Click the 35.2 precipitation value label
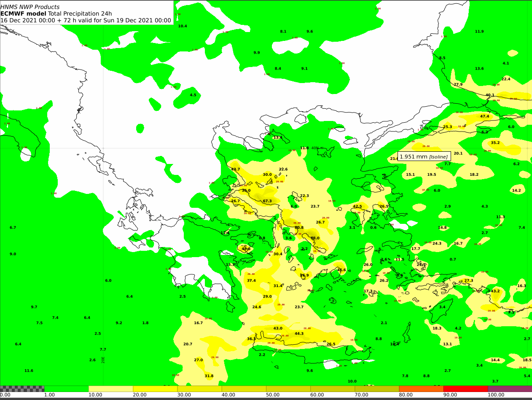The image size is (532, 400). (495, 143)
